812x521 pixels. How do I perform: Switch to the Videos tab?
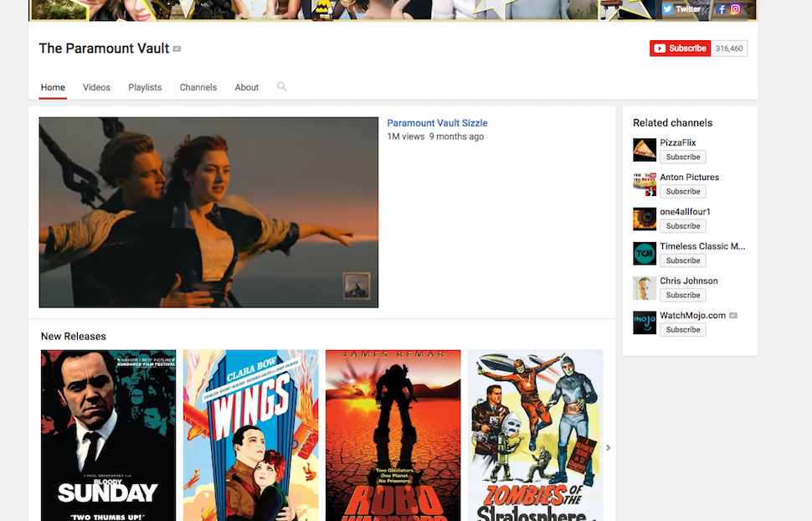click(96, 88)
